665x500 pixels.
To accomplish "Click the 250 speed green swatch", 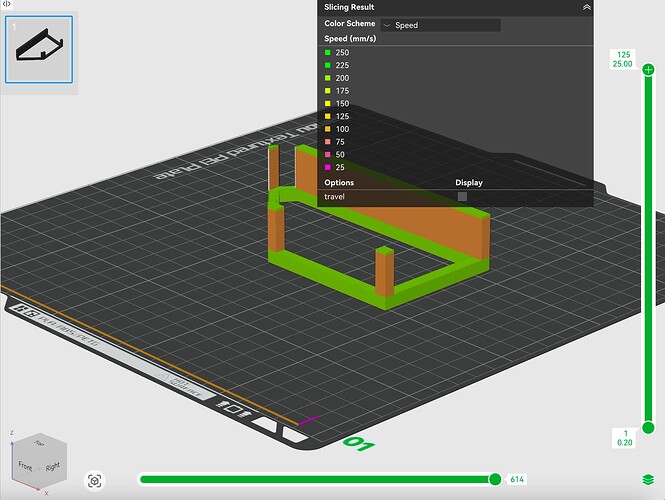I will coord(327,53).
